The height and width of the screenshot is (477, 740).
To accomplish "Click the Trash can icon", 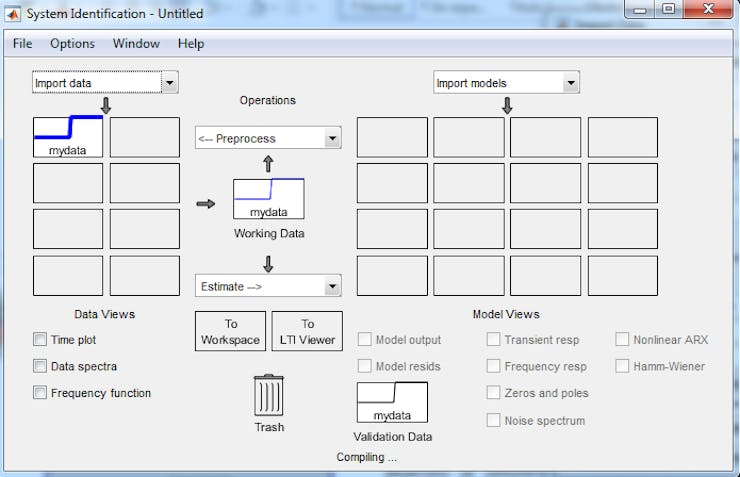I will [268, 394].
